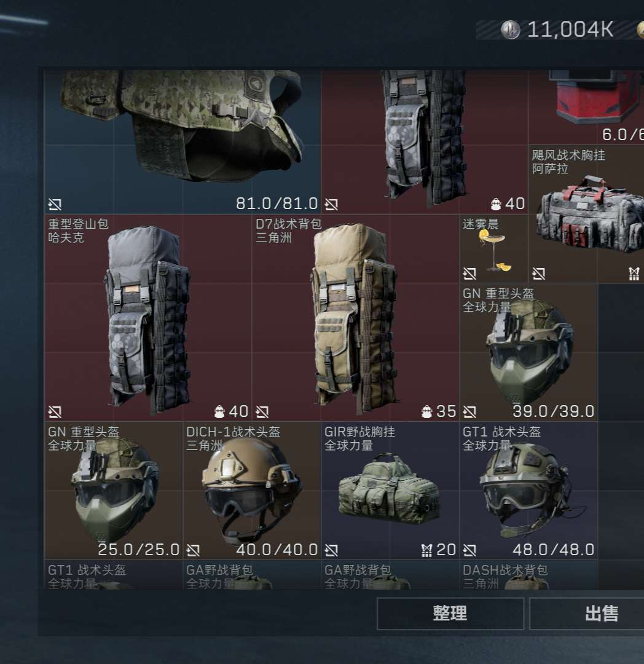Viewport: 644px width, 664px height.
Task: Select the camouflage armor vest with 81.0 durability
Action: click(x=183, y=142)
